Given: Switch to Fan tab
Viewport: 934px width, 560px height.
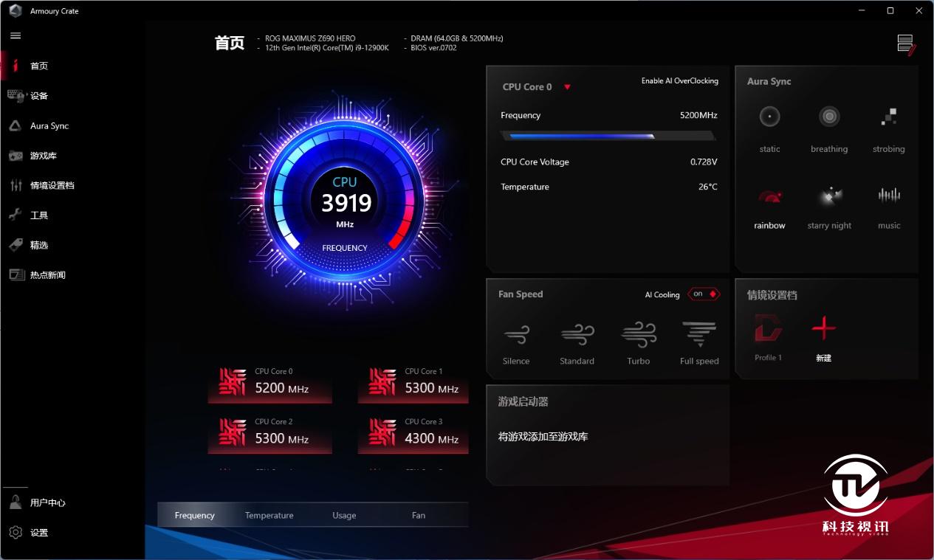Looking at the screenshot, I should pyautogui.click(x=419, y=515).
